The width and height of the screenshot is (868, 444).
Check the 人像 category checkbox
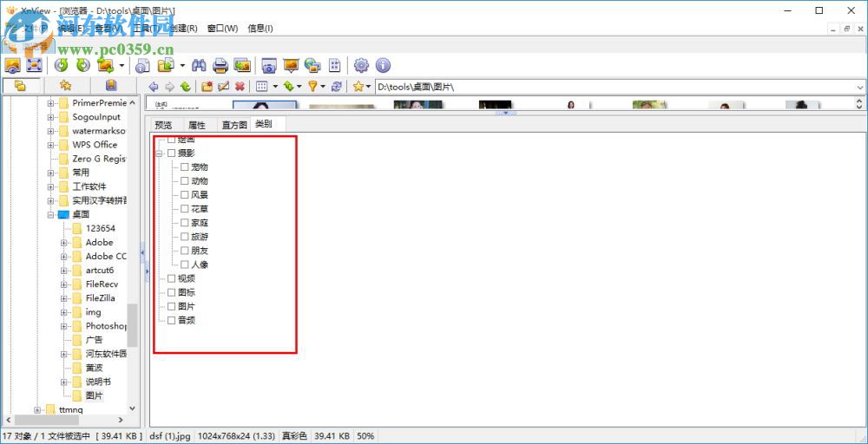pyautogui.click(x=184, y=264)
